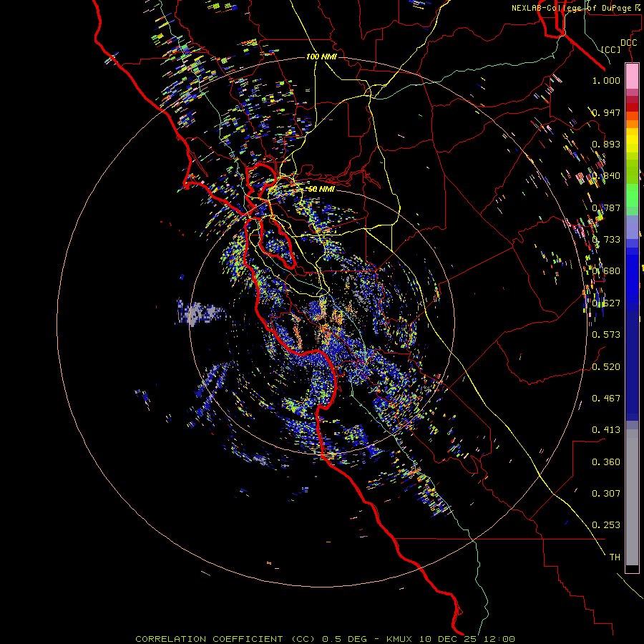Select the 0.947 scale value

click(x=606, y=112)
